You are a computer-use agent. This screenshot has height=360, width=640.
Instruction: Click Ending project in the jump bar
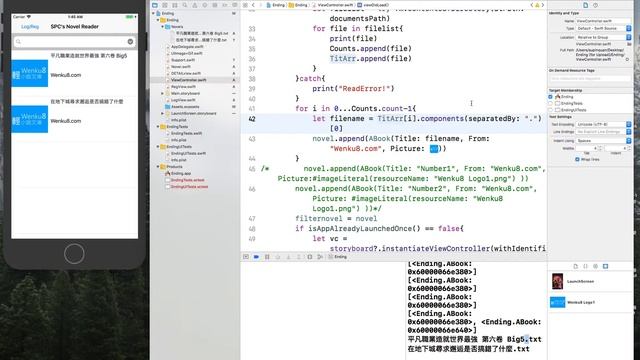276,5
